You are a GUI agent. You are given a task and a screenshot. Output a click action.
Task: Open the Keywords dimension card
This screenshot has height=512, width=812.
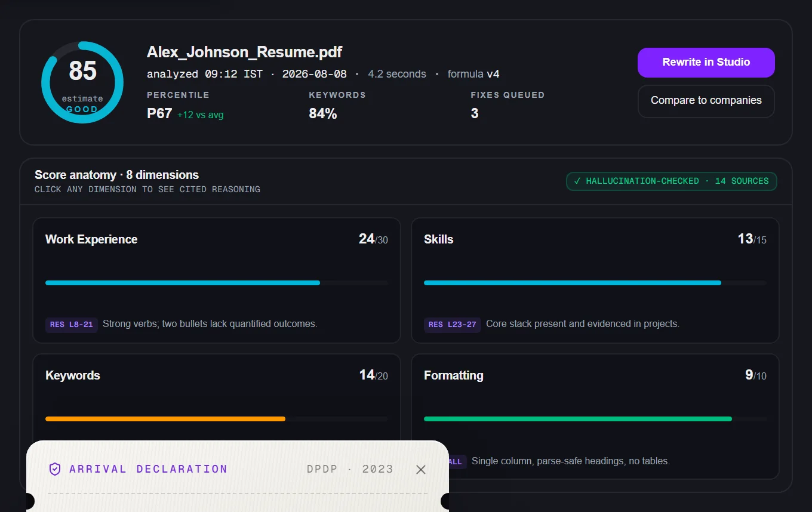click(x=217, y=397)
